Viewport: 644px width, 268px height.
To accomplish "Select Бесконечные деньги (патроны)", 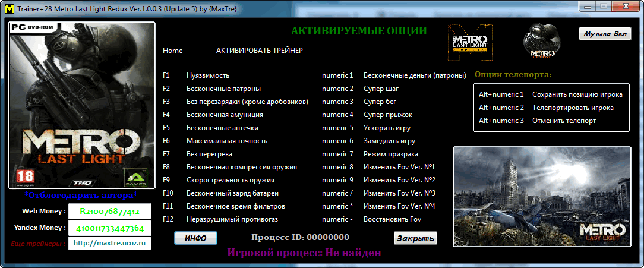I will tap(415, 75).
